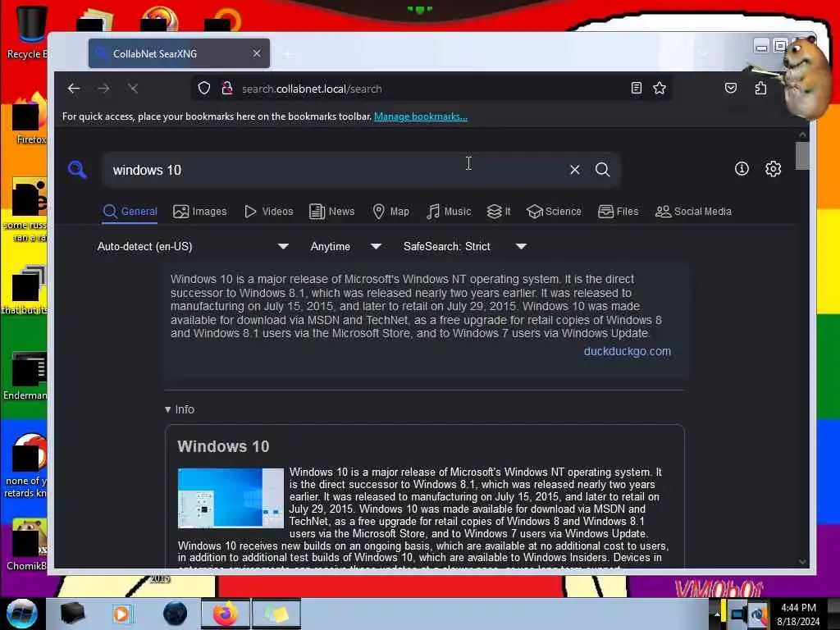Go back using the browser back arrow
The width and height of the screenshot is (840, 630).
pyautogui.click(x=74, y=89)
